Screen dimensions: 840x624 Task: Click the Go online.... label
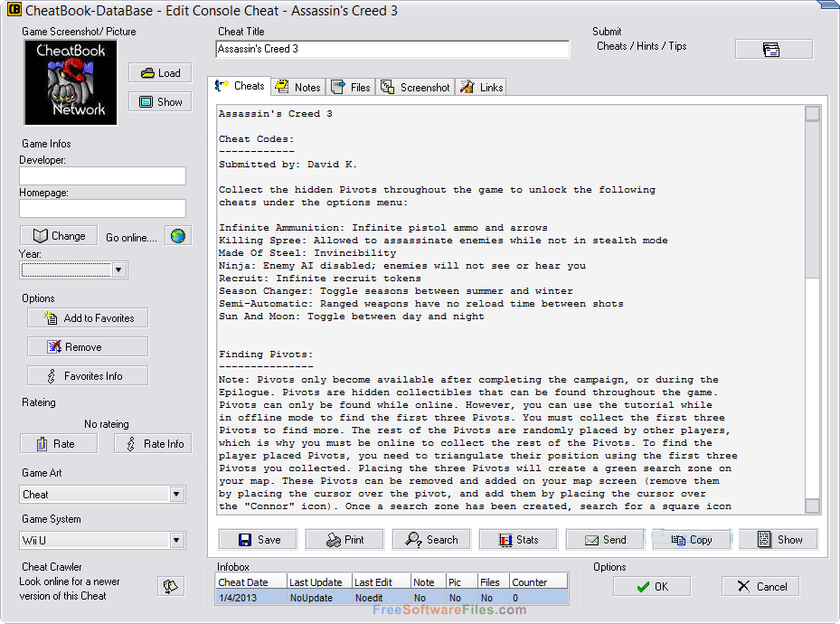click(x=131, y=237)
